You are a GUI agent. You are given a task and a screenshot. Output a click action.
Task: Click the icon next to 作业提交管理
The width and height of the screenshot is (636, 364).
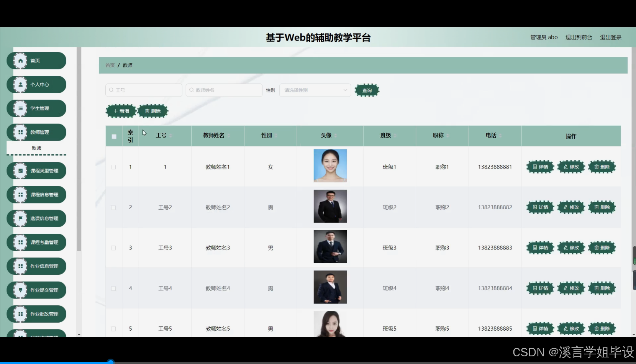click(x=20, y=290)
